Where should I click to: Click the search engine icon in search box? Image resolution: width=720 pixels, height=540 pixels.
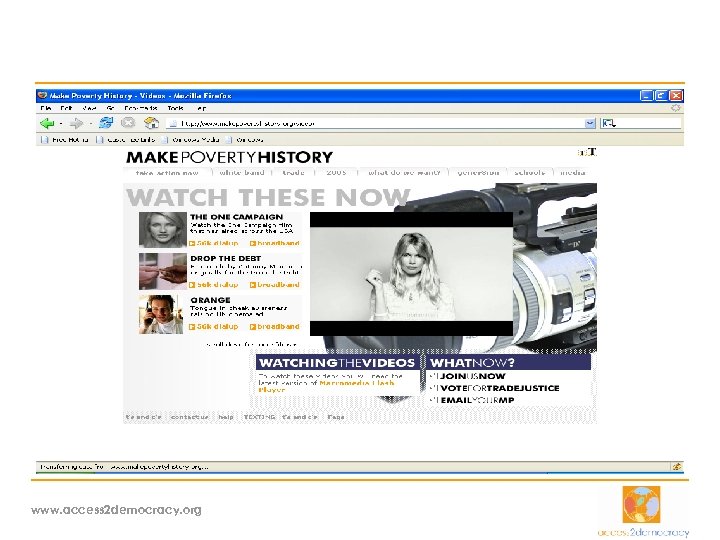[x=608, y=123]
